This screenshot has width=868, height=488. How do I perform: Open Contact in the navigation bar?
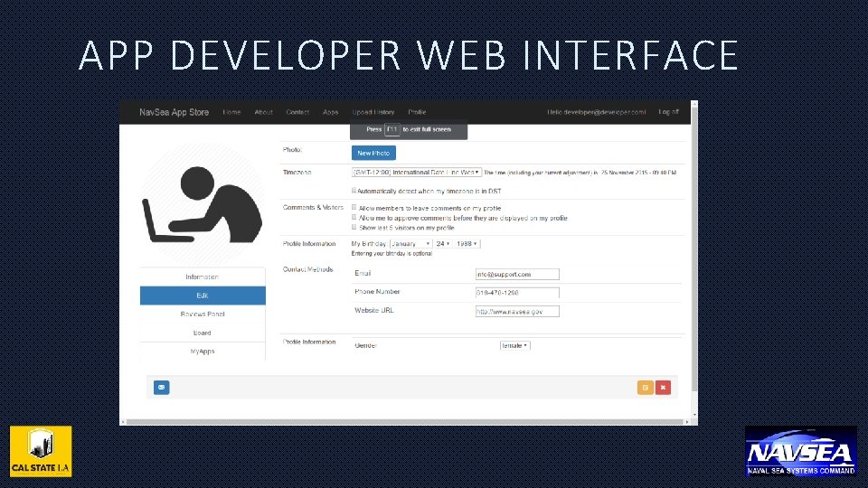pos(297,112)
